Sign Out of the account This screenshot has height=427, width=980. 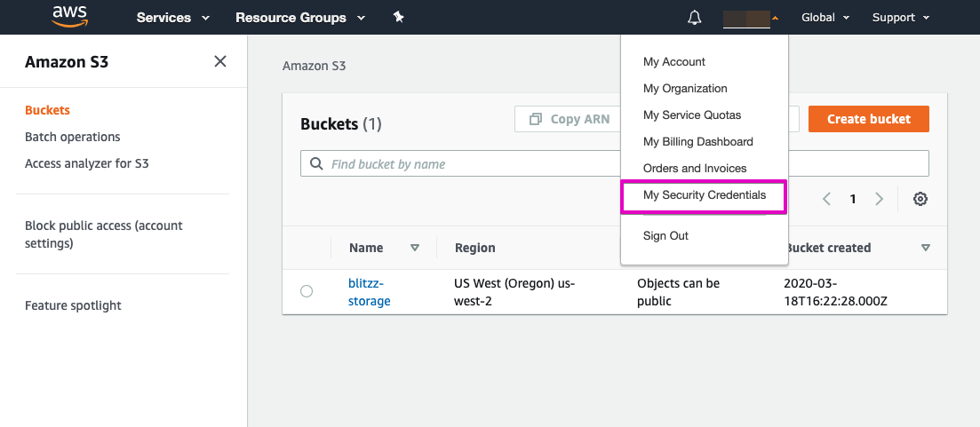tap(665, 236)
